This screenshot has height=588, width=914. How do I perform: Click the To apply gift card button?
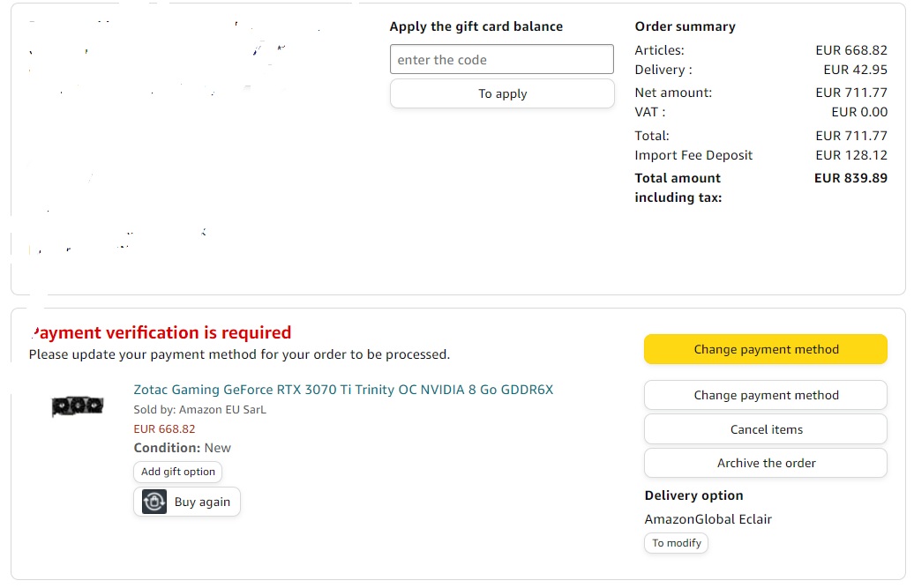[502, 93]
